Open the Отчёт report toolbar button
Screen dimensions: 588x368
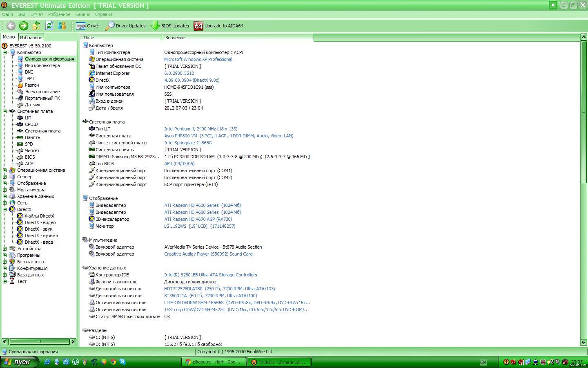click(x=88, y=26)
